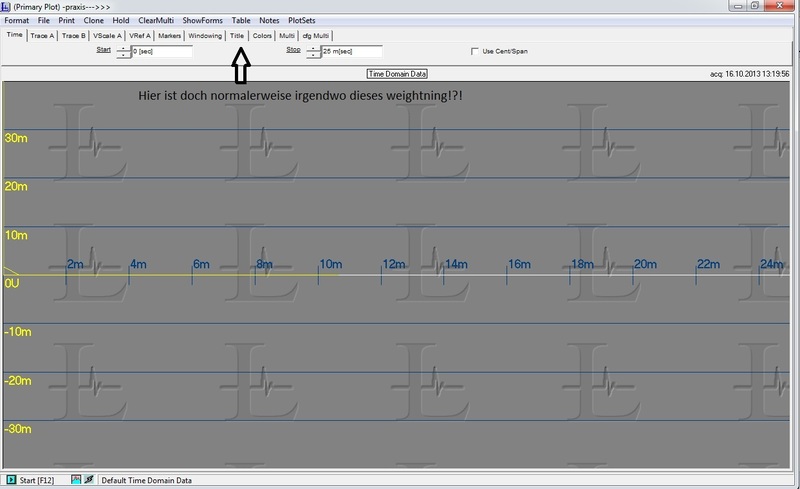Go to the cfg Multi tab

coord(315,35)
